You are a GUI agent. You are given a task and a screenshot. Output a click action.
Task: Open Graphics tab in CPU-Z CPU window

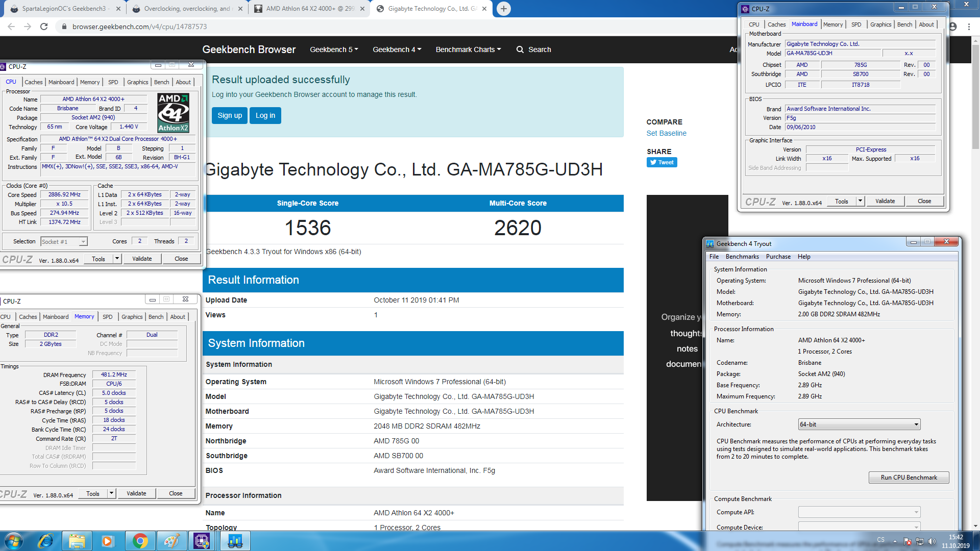click(x=137, y=82)
